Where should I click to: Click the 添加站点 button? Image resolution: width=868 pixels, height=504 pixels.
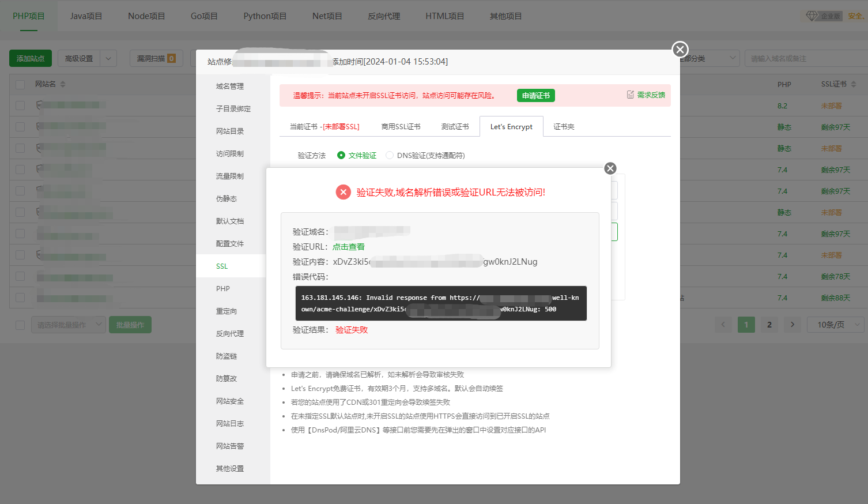point(31,58)
